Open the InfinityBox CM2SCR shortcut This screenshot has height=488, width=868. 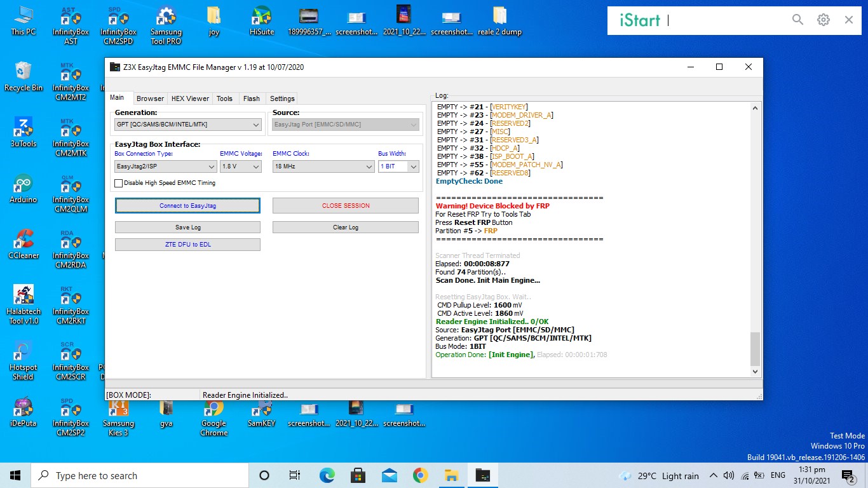tap(71, 361)
